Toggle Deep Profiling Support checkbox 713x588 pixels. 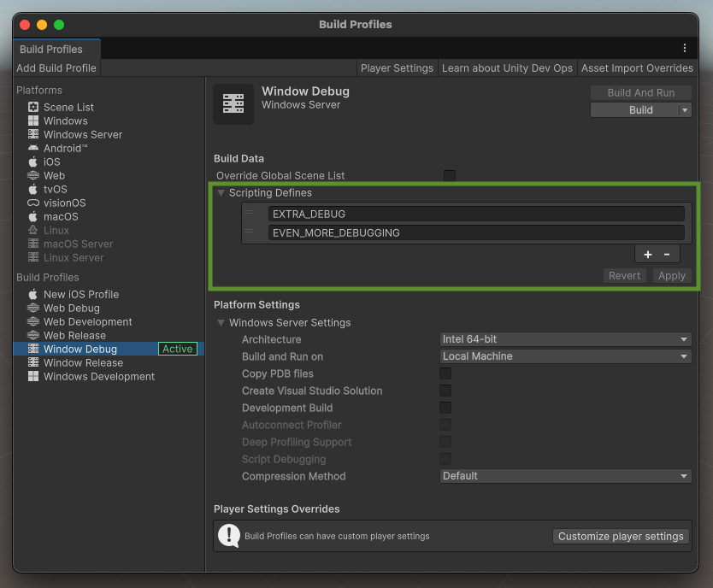[445, 442]
